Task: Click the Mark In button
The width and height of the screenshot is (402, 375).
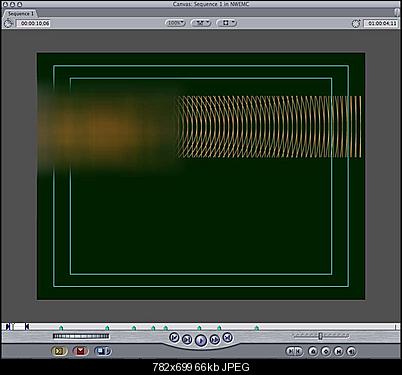Action: coord(291,351)
